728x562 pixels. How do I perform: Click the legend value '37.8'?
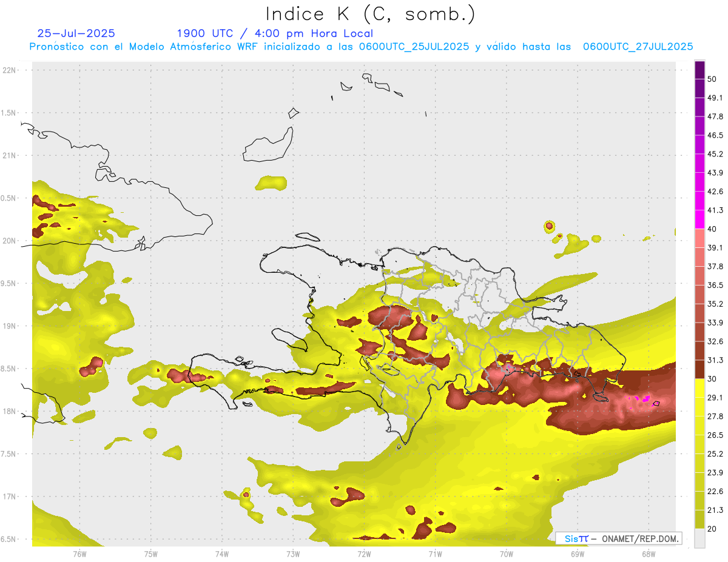[715, 267]
